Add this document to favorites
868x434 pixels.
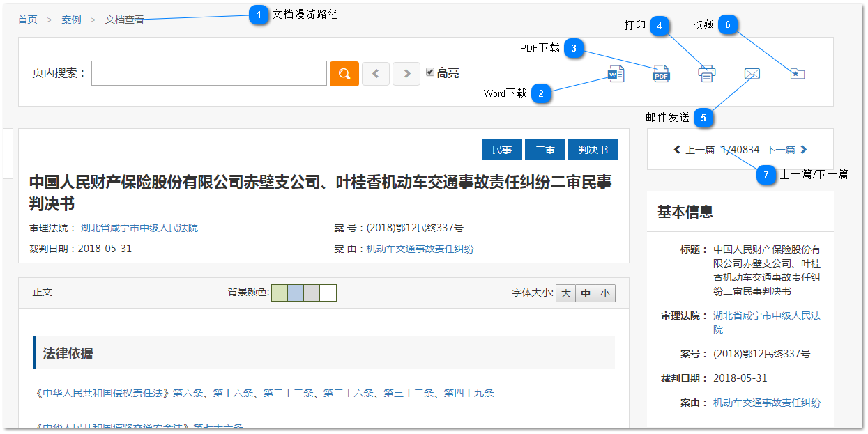click(x=796, y=72)
